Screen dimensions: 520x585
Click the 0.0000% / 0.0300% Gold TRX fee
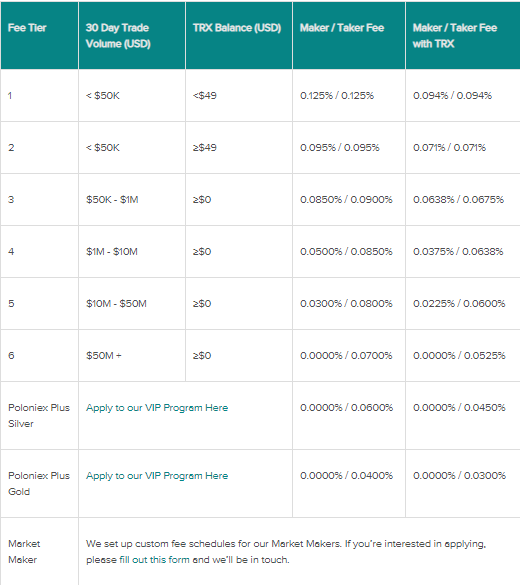click(459, 475)
